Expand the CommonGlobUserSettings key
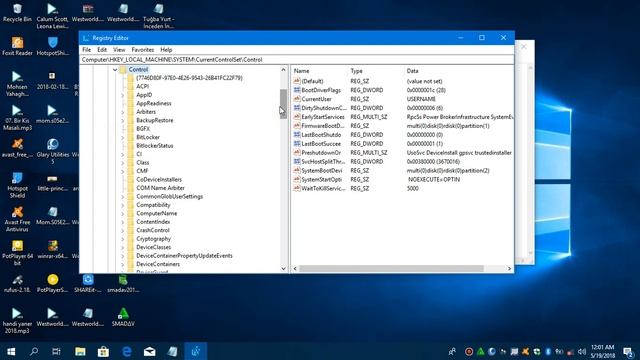This screenshot has height=360, width=640. pyautogui.click(x=122, y=197)
